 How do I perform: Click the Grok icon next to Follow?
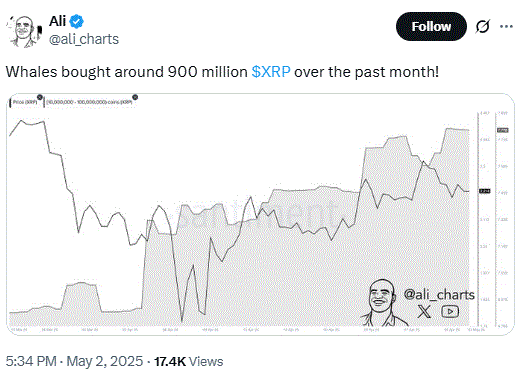(482, 26)
